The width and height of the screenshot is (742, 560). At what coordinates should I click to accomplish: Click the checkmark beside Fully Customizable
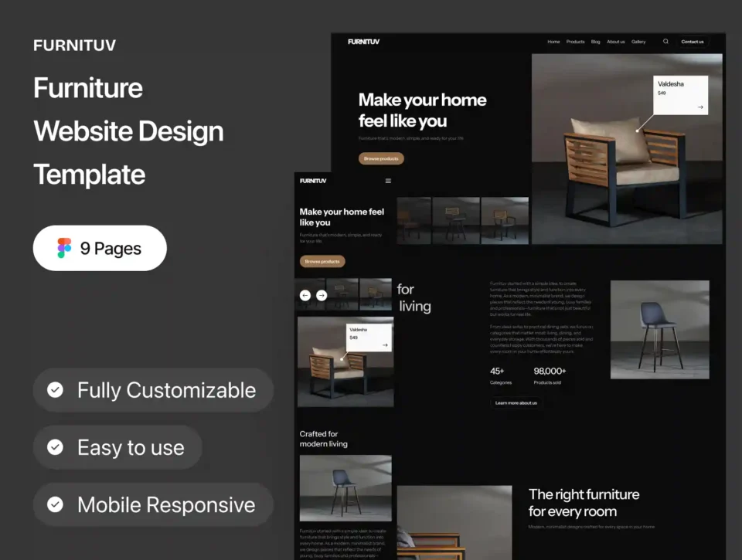(56, 390)
